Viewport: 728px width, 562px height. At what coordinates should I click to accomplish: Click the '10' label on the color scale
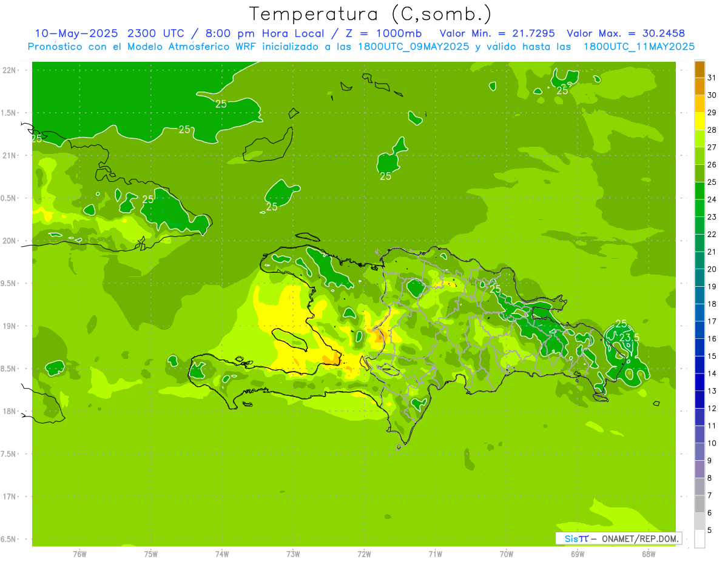[x=712, y=443]
